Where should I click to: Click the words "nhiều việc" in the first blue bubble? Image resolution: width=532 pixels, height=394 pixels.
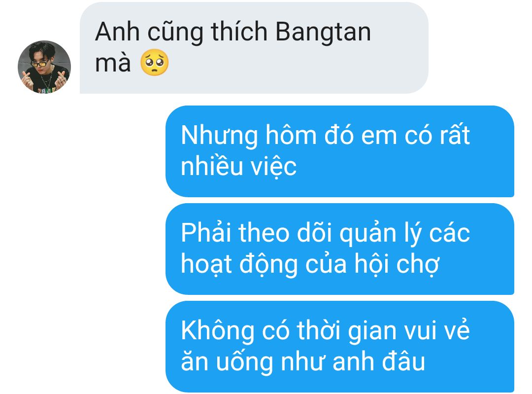click(239, 167)
